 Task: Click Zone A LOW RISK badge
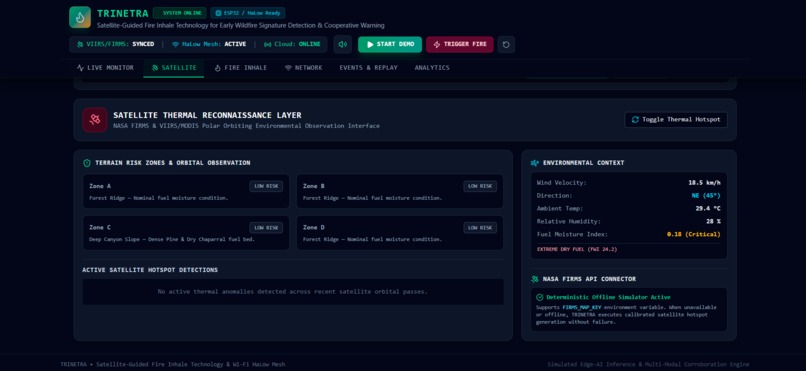[266, 186]
